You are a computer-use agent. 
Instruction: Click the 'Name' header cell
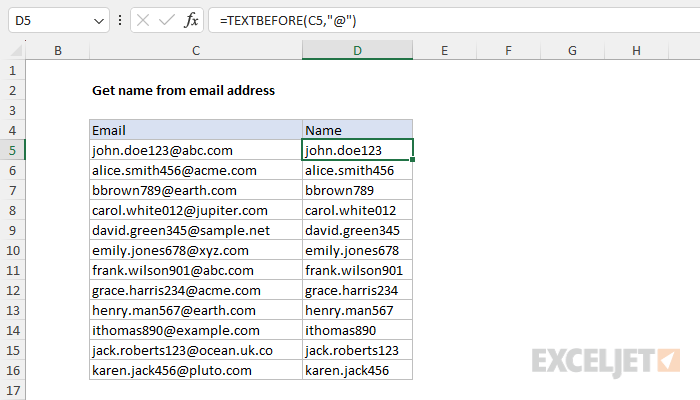coord(357,130)
